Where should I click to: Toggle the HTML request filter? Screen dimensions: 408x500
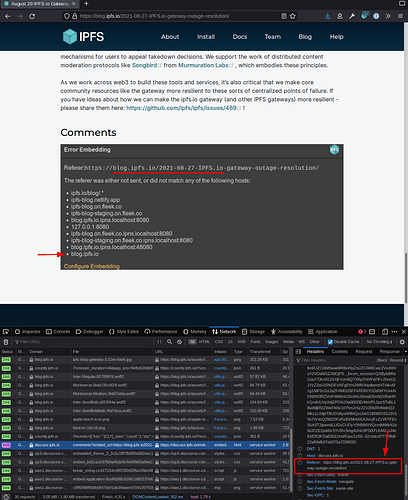pyautogui.click(x=204, y=342)
